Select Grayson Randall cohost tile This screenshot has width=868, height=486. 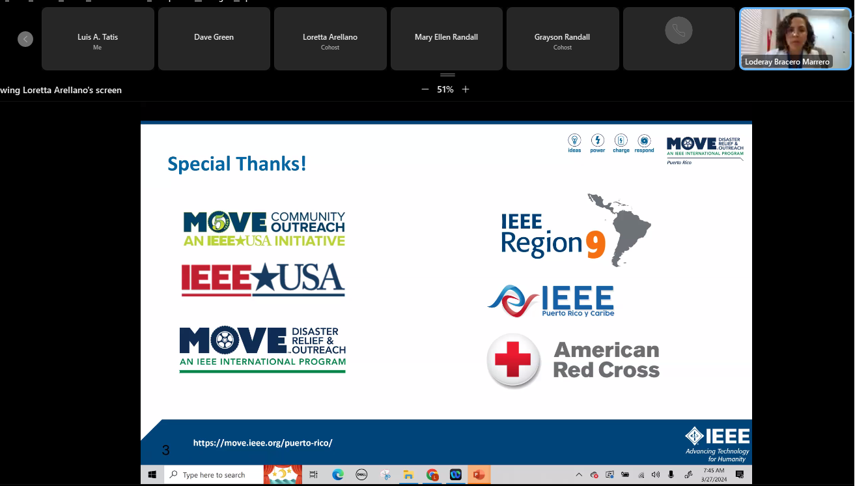[563, 38]
